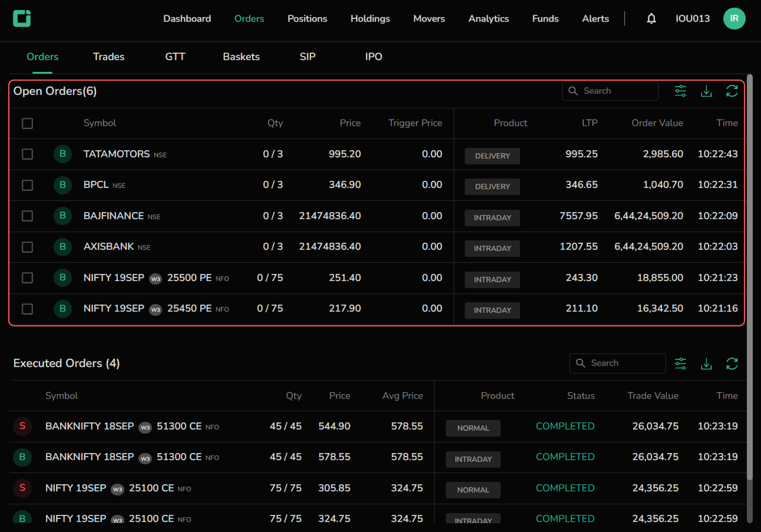The image size is (761, 532).
Task: Click the Buy badge on NIFTY 25500 PE row
Action: (63, 277)
